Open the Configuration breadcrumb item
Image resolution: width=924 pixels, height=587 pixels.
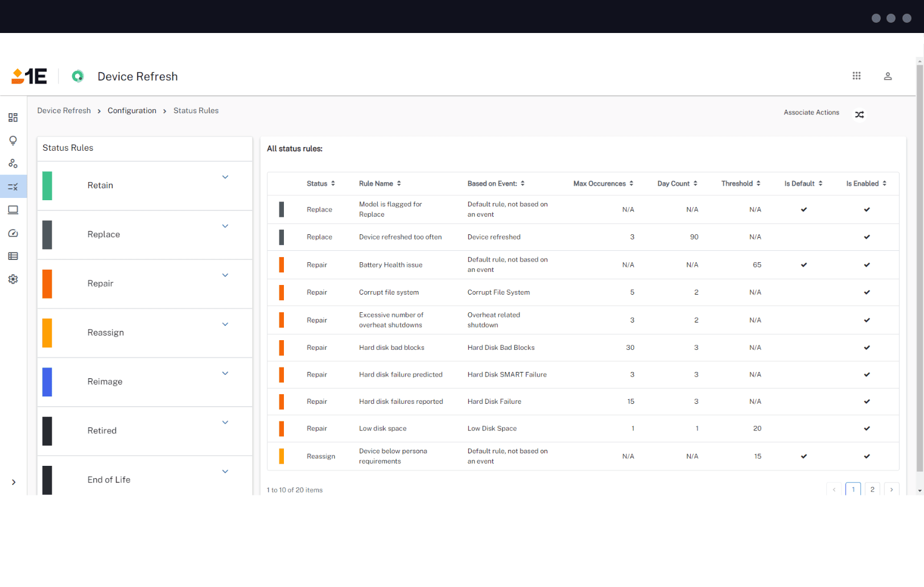pyautogui.click(x=132, y=110)
